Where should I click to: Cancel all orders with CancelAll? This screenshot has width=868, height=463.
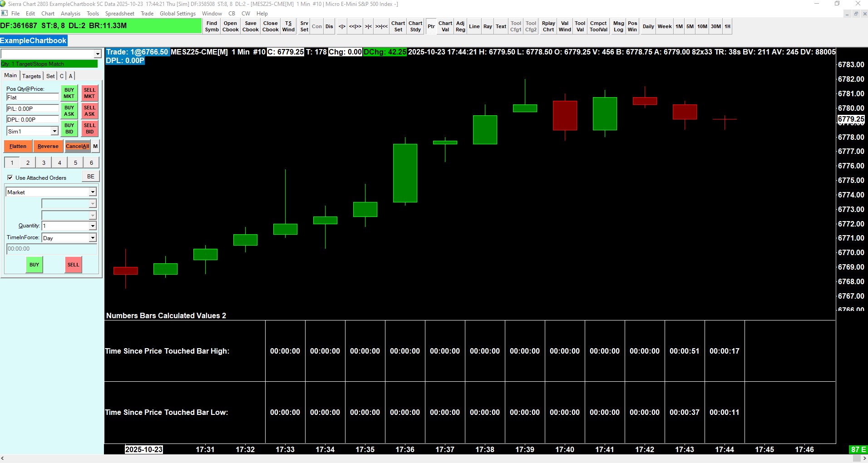[x=77, y=146]
